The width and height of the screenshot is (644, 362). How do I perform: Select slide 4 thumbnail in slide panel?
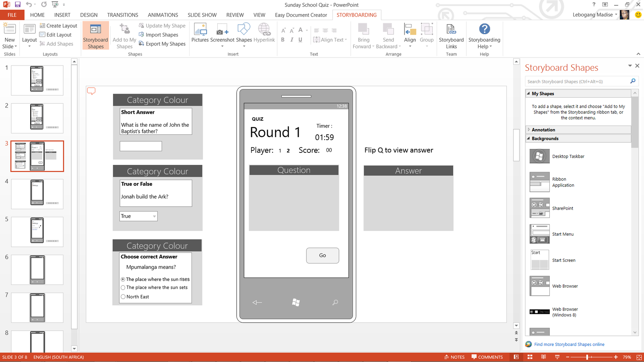[37, 193]
